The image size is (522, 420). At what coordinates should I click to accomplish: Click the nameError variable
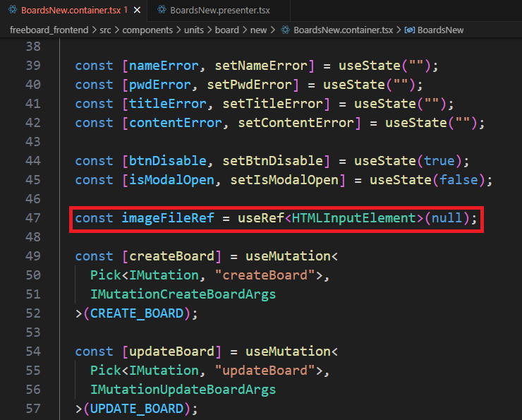(x=164, y=65)
